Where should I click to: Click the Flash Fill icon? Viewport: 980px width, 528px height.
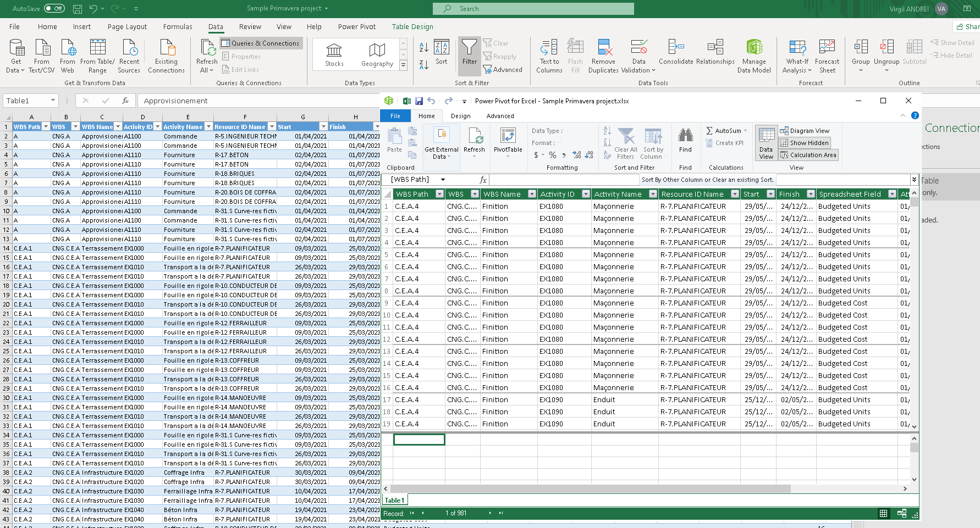(x=575, y=55)
